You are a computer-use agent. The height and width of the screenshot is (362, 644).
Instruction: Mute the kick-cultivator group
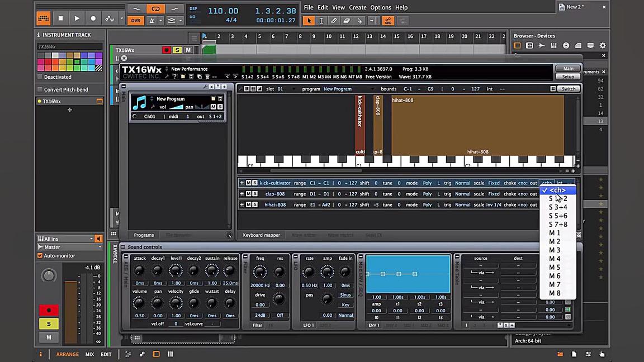point(248,183)
